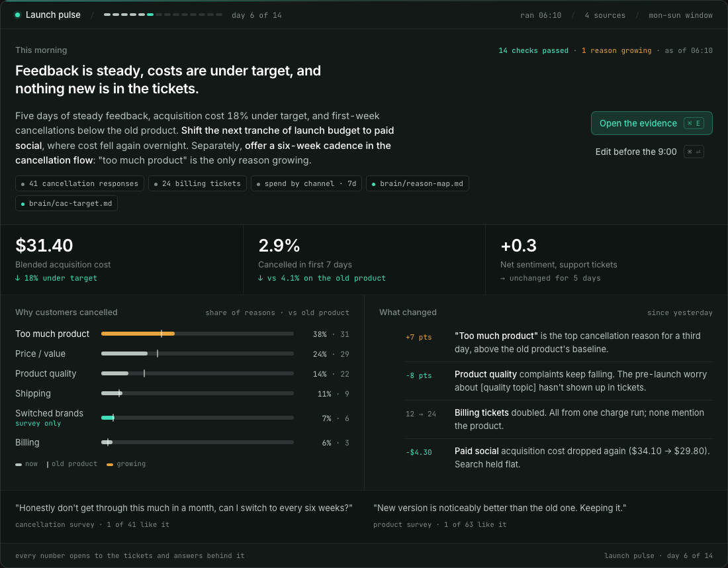
Task: Click the mon-sun window label
Action: [x=680, y=15]
